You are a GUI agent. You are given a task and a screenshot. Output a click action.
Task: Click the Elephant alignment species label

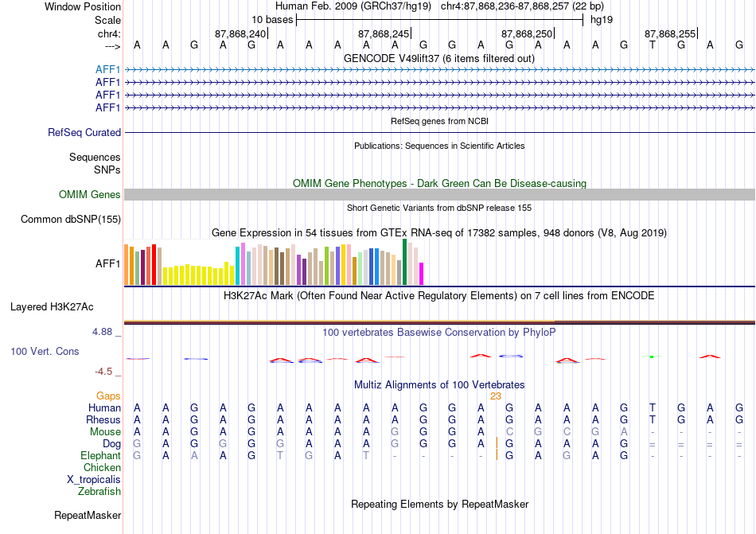click(x=100, y=455)
